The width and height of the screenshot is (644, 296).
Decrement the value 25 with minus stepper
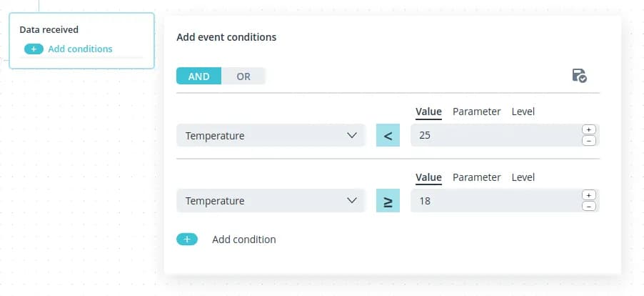coord(589,141)
